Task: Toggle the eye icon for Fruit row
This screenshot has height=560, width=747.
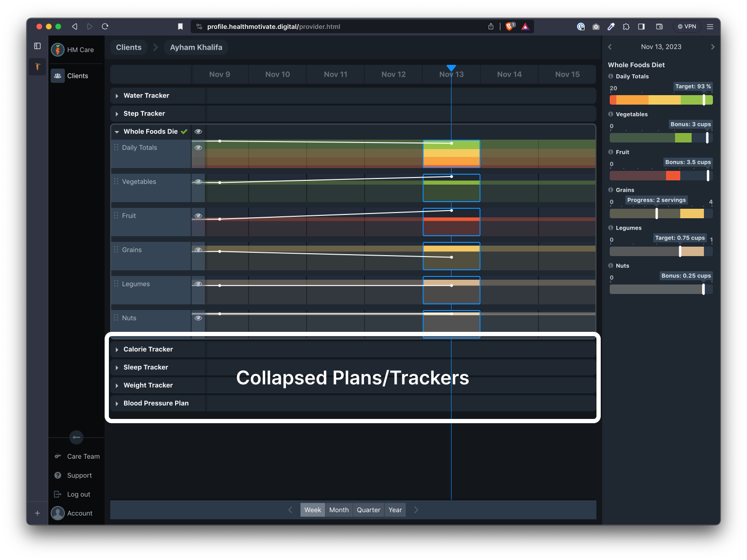Action: tap(198, 216)
